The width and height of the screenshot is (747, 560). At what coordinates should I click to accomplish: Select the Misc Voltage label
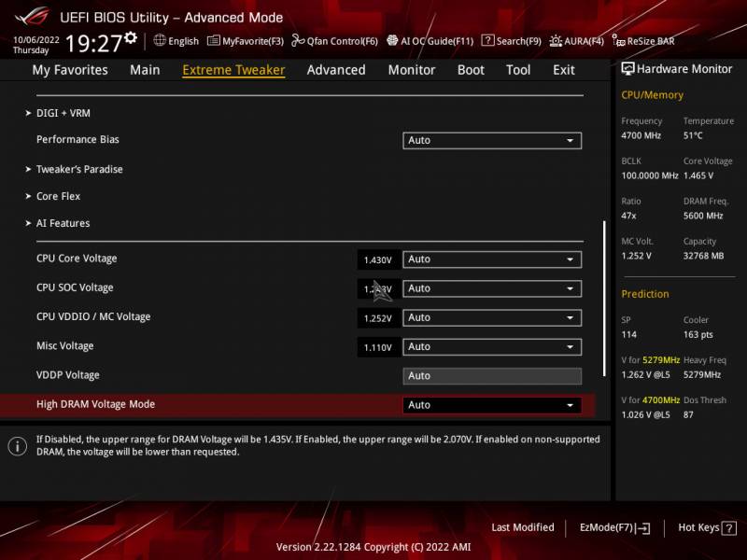pyautogui.click(x=64, y=345)
